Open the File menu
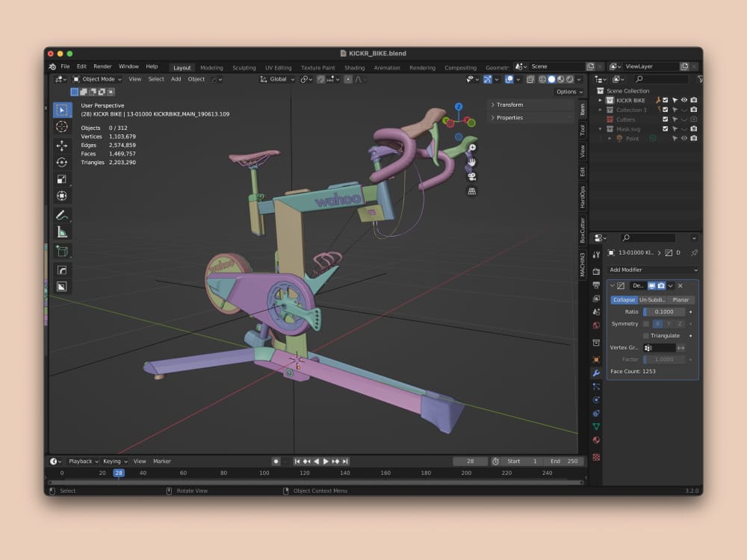Viewport: 747px width, 560px height. pos(65,66)
